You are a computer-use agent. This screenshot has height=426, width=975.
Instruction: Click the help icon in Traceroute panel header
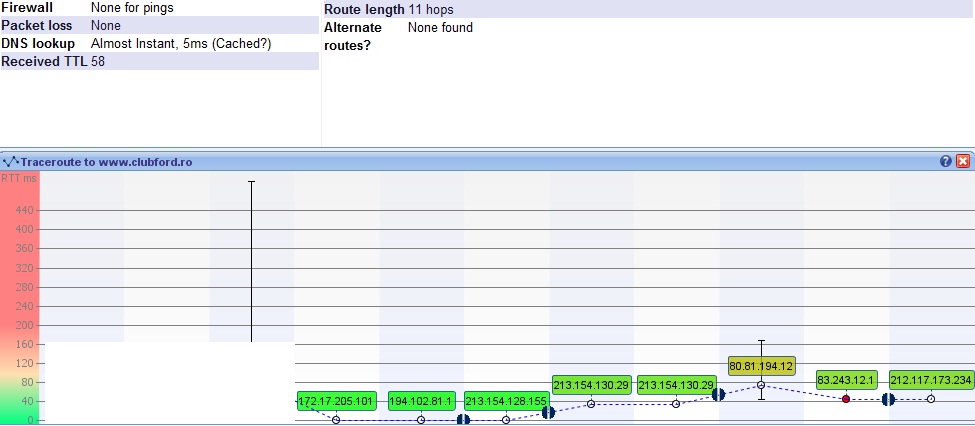click(x=946, y=161)
